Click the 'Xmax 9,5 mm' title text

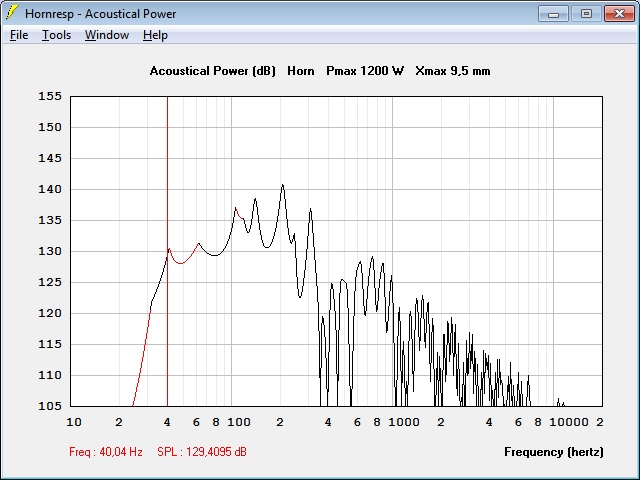click(453, 71)
